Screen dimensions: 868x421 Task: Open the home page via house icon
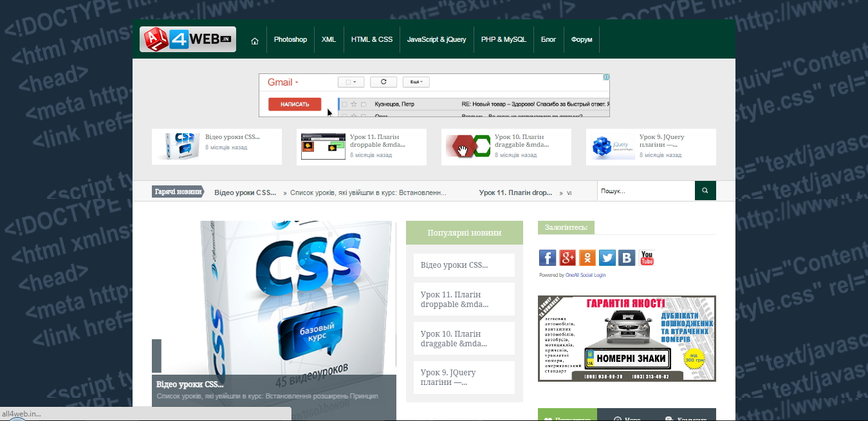coord(255,40)
